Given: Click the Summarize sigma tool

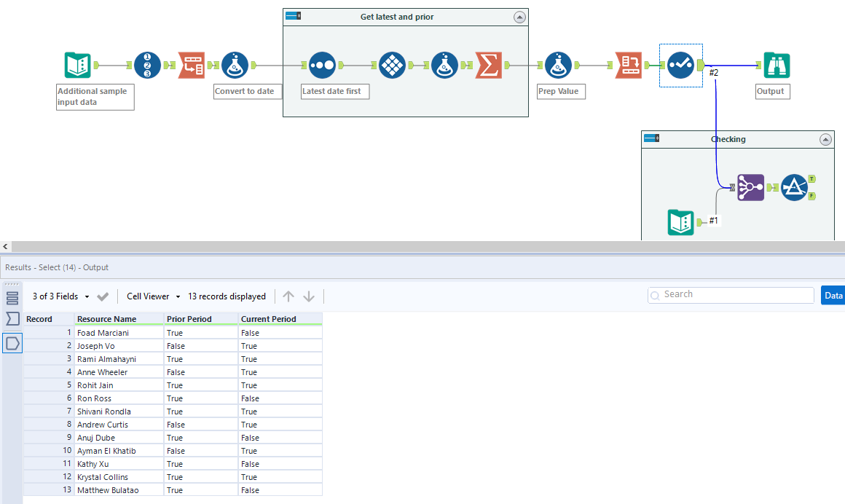Looking at the screenshot, I should (489, 66).
